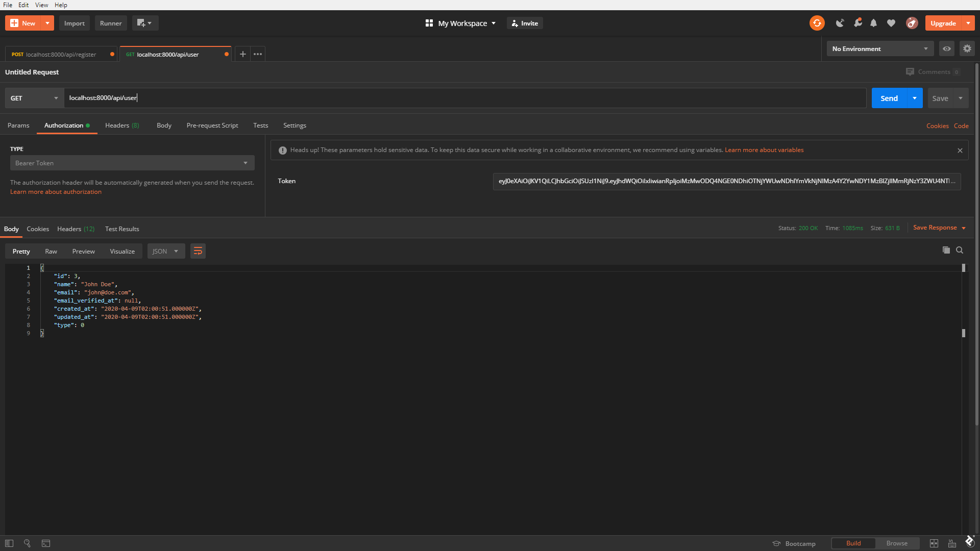Viewport: 980px width, 551px height.
Task: Click the eye icon to preview environment
Action: pos(947,48)
